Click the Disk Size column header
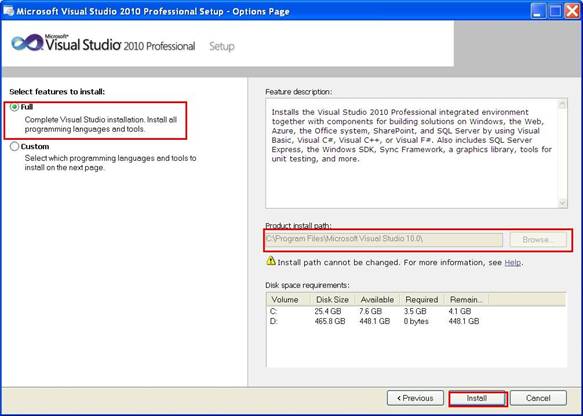583x416 pixels. pos(332,300)
